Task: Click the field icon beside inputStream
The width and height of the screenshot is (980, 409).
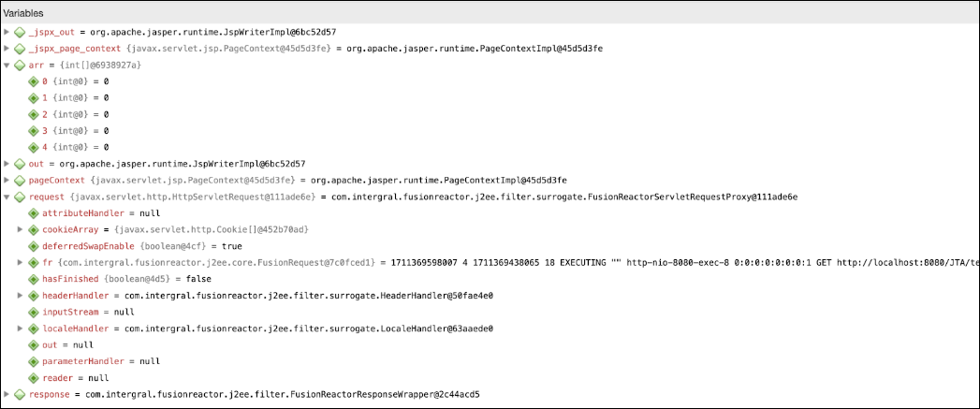Action: coord(33,312)
